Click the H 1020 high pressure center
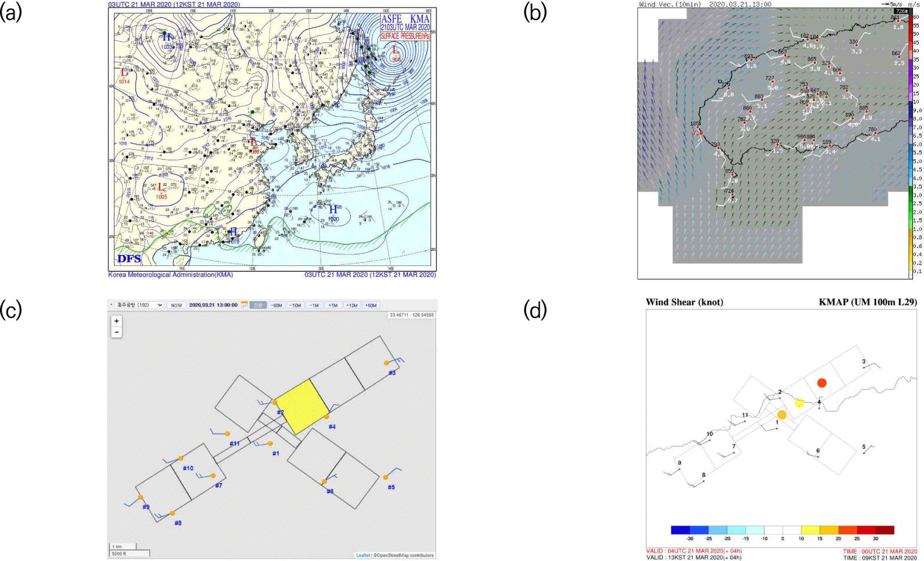Viewport: 924px width, 561px height. (333, 213)
